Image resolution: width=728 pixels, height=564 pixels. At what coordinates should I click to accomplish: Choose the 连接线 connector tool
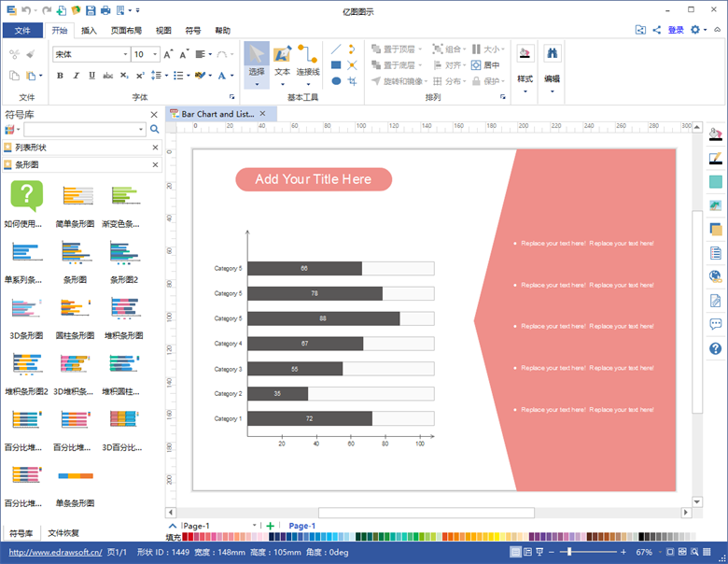pos(308,62)
